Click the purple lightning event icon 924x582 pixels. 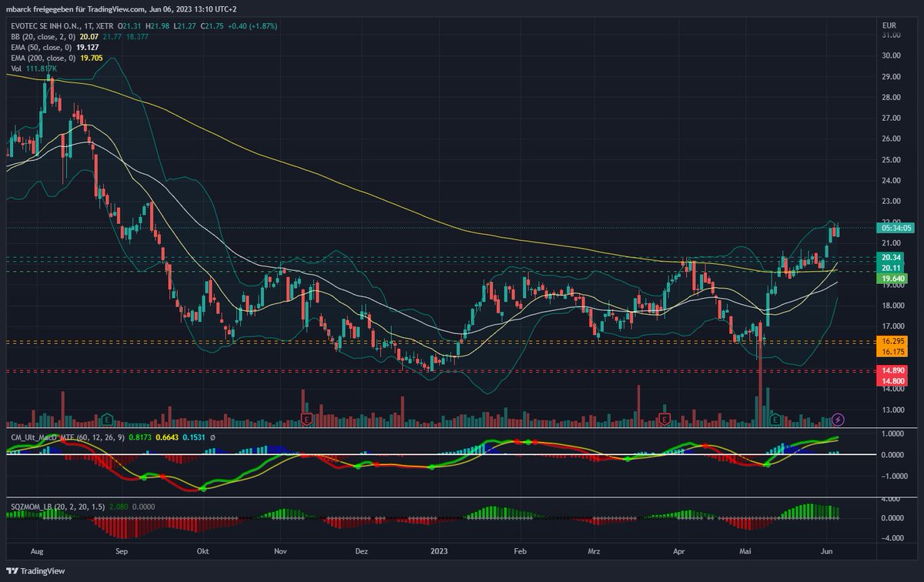point(839,420)
